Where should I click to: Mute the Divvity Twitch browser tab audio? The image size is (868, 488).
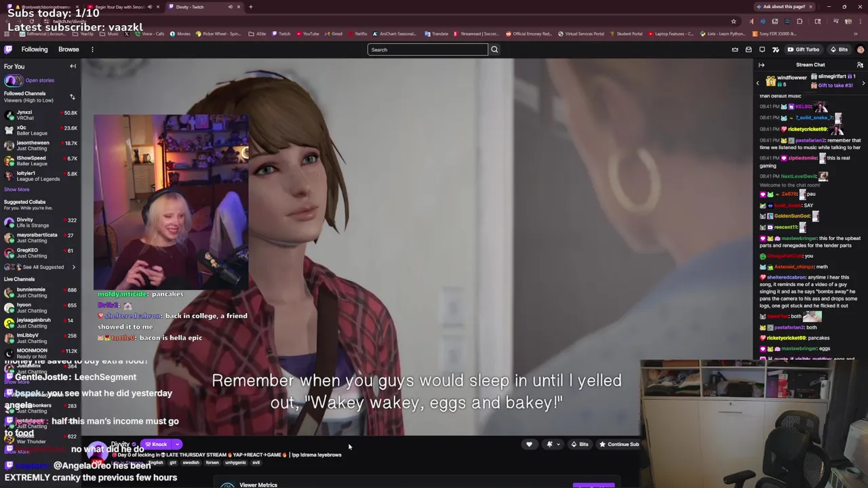click(231, 7)
